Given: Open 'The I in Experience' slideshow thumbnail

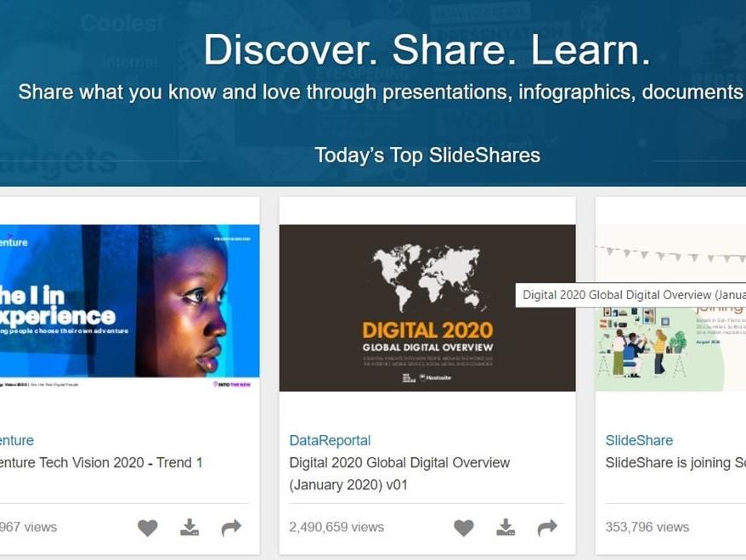Looking at the screenshot, I should click(129, 308).
